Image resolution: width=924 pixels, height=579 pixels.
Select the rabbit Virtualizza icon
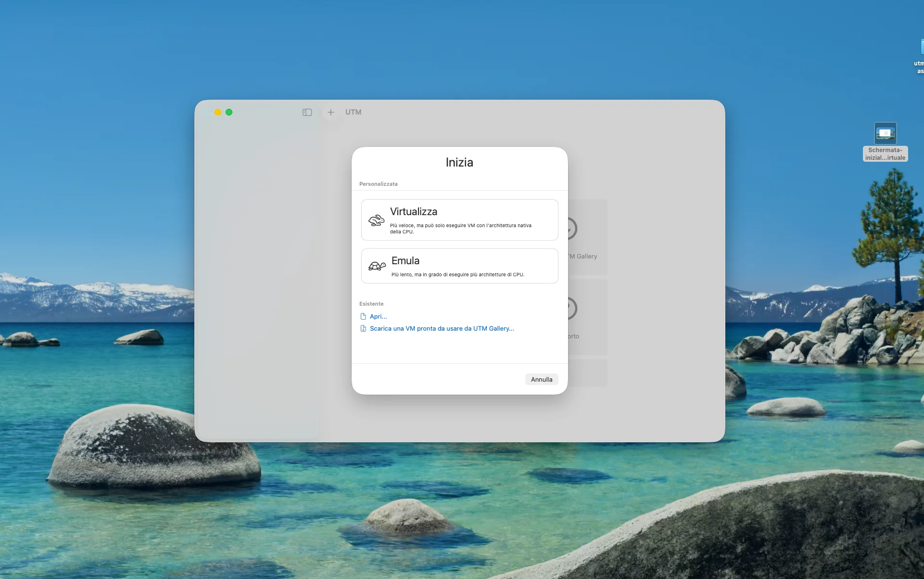tap(376, 220)
